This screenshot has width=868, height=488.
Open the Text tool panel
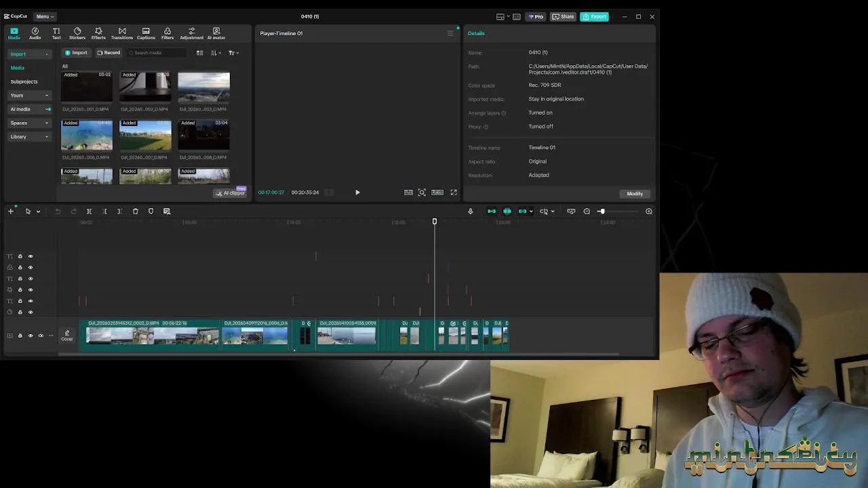[x=56, y=33]
